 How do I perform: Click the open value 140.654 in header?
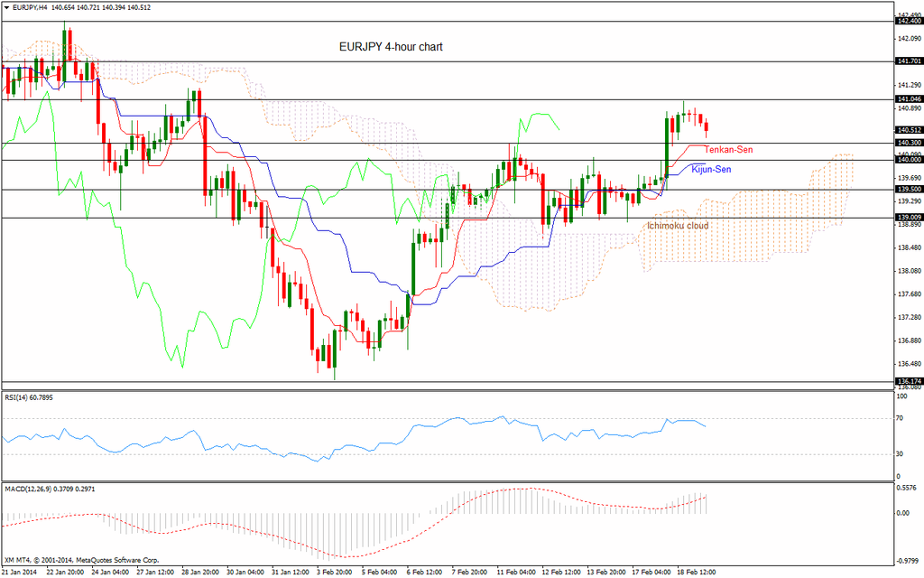point(62,7)
